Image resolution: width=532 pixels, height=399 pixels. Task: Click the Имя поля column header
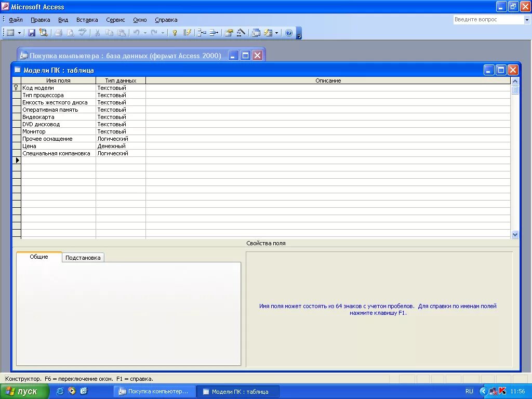(58, 81)
